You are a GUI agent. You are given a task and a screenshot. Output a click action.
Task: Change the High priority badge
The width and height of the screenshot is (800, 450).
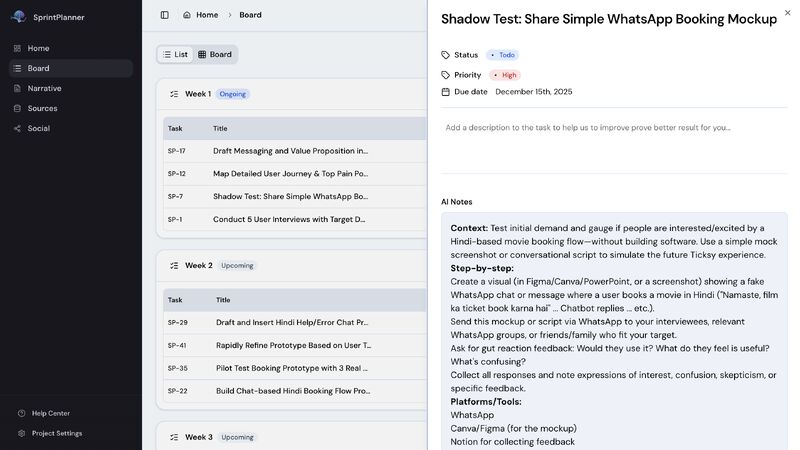click(x=505, y=75)
